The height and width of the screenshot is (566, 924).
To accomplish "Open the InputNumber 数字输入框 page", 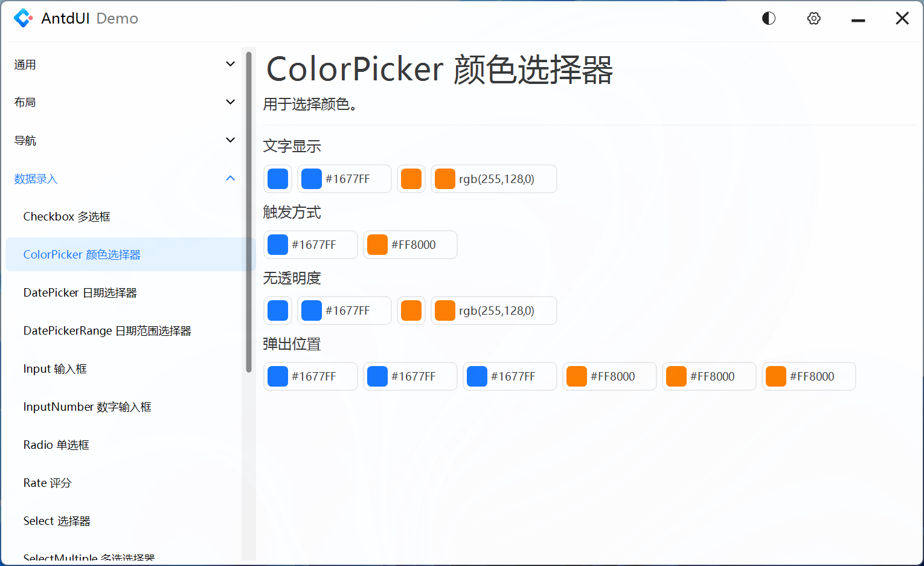I will 87,407.
